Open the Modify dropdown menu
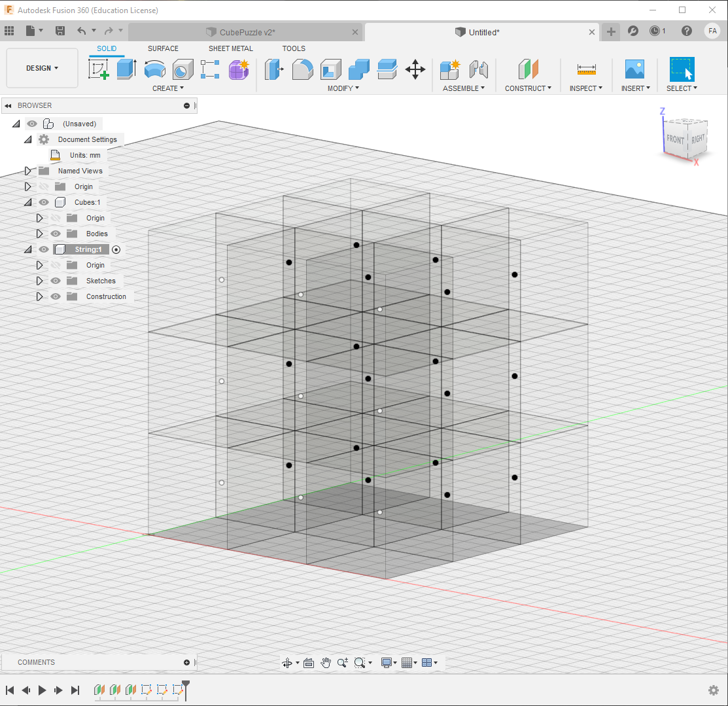 (343, 88)
